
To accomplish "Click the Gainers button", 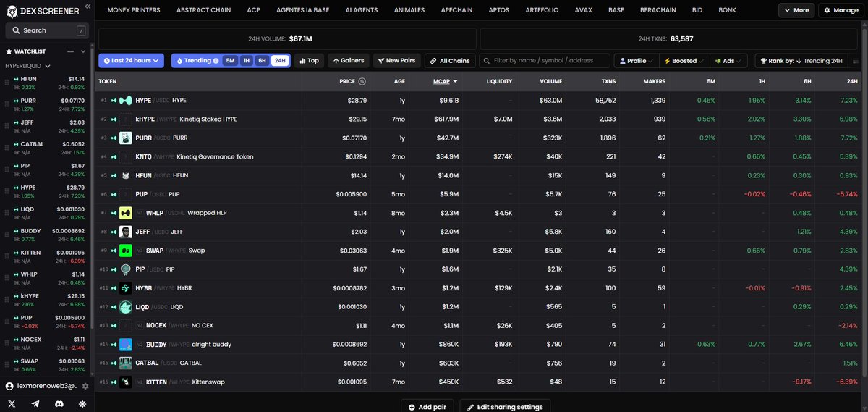I will click(x=349, y=61).
